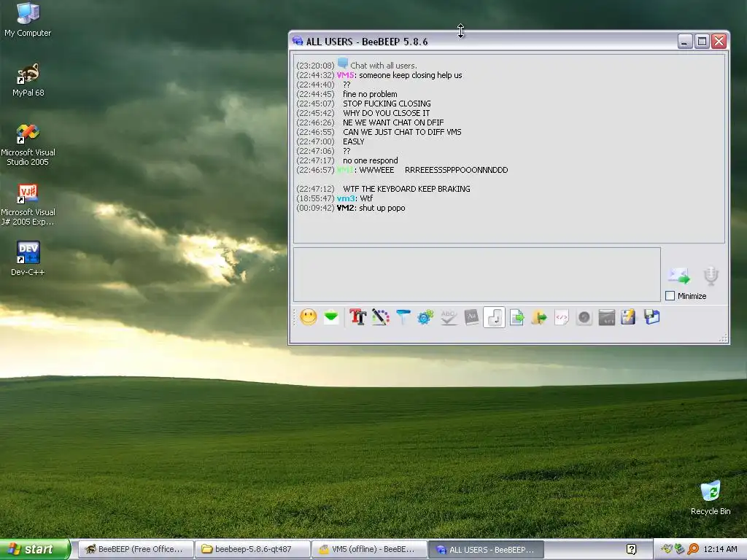This screenshot has height=560, width=747.
Task: Switch to BeeBEEP (Free Office...) taskbar window
Action: click(x=135, y=549)
